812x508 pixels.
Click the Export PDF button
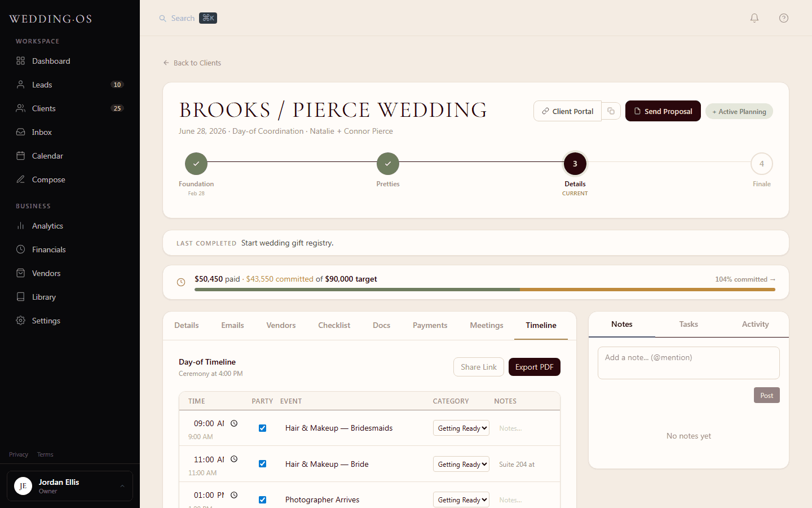click(535, 367)
